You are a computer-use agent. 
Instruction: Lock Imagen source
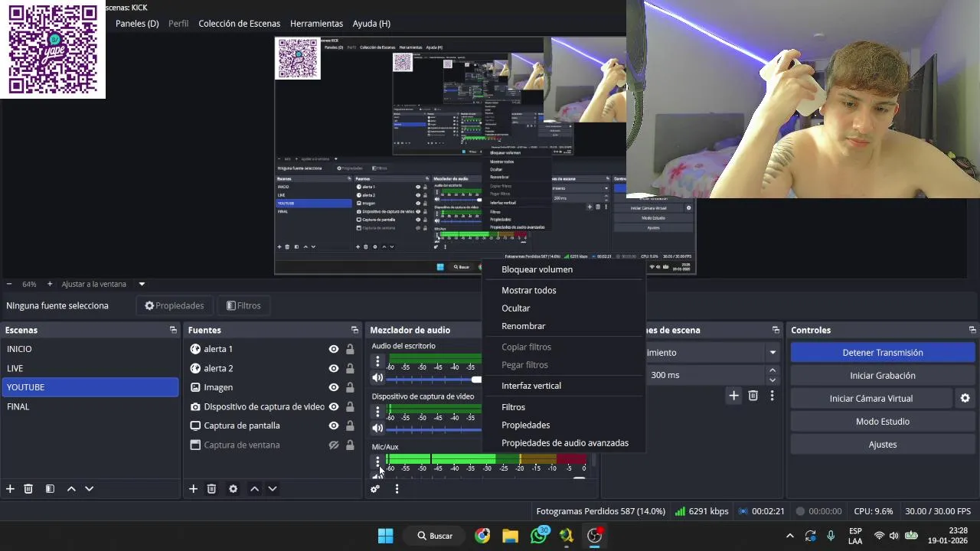tap(350, 387)
